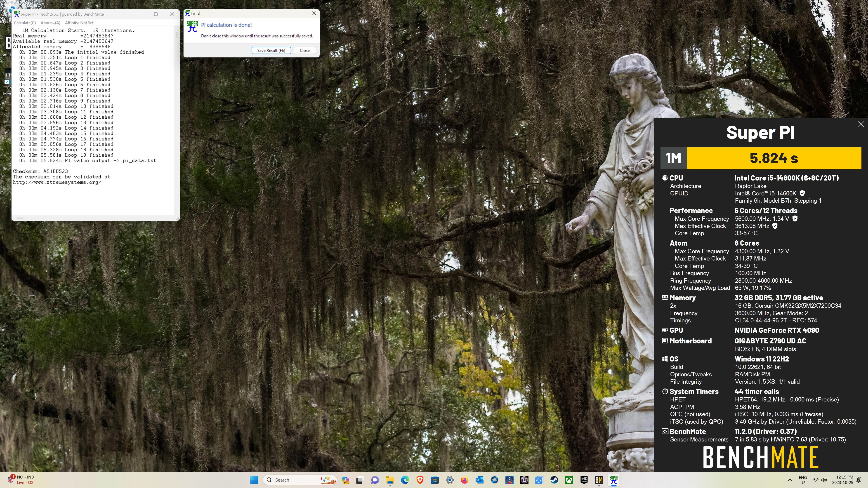
Task: Click the Loop 19 finished line
Action: (66, 155)
